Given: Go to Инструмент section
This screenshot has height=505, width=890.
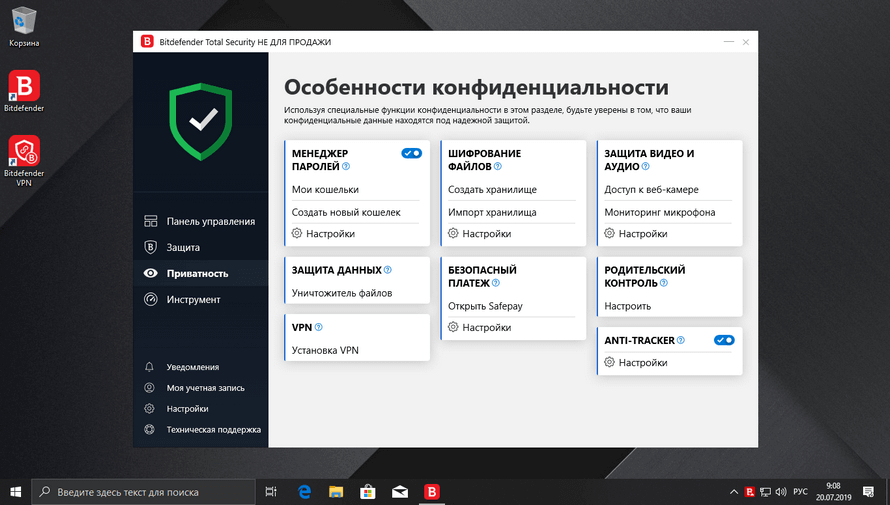Looking at the screenshot, I should (200, 300).
